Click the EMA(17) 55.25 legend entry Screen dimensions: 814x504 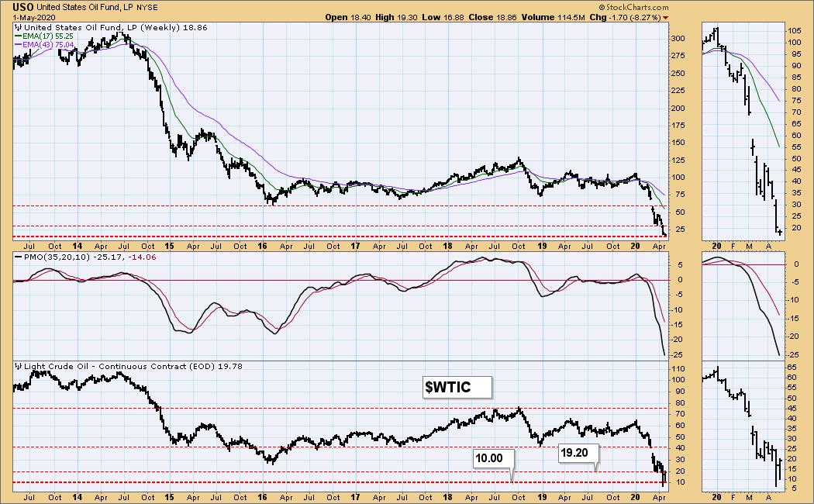pos(44,36)
